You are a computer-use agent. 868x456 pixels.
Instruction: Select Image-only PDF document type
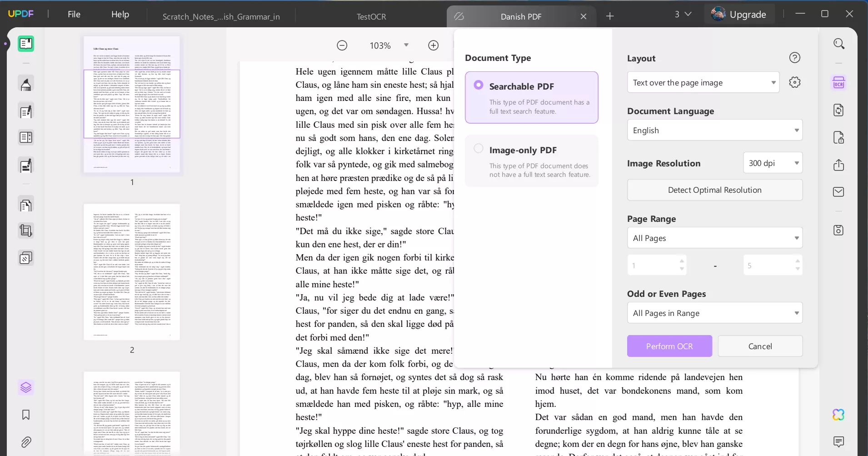coord(479,149)
